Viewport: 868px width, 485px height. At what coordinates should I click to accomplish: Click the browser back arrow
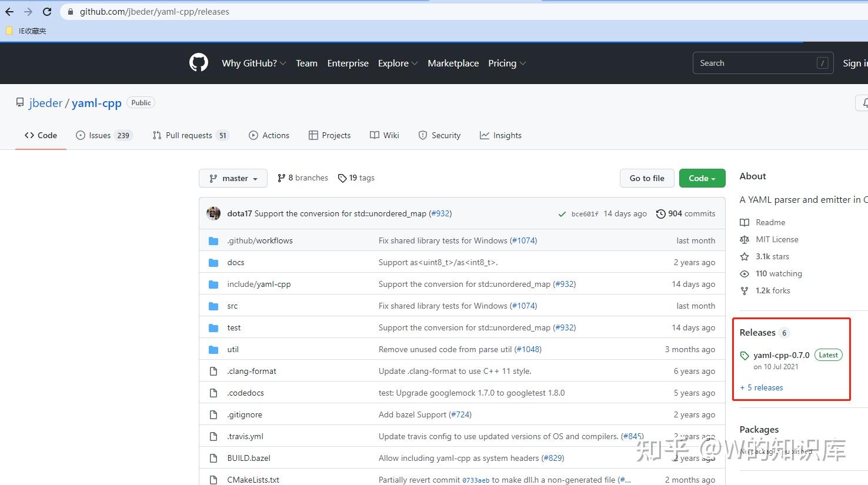click(x=9, y=12)
